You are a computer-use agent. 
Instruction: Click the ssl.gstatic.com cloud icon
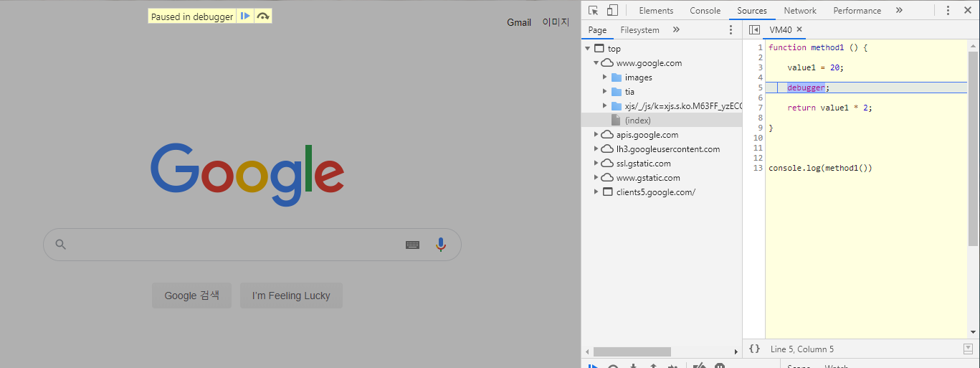coord(607,164)
